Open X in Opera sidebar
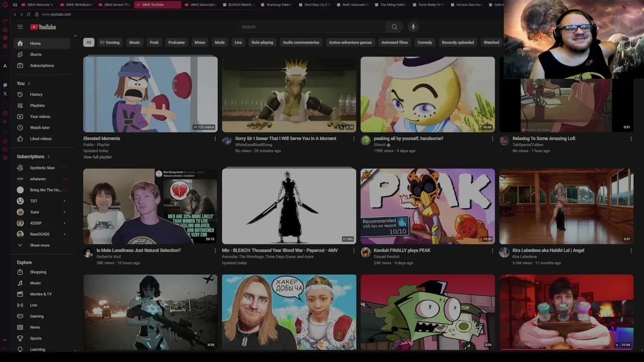 pyautogui.click(x=5, y=94)
